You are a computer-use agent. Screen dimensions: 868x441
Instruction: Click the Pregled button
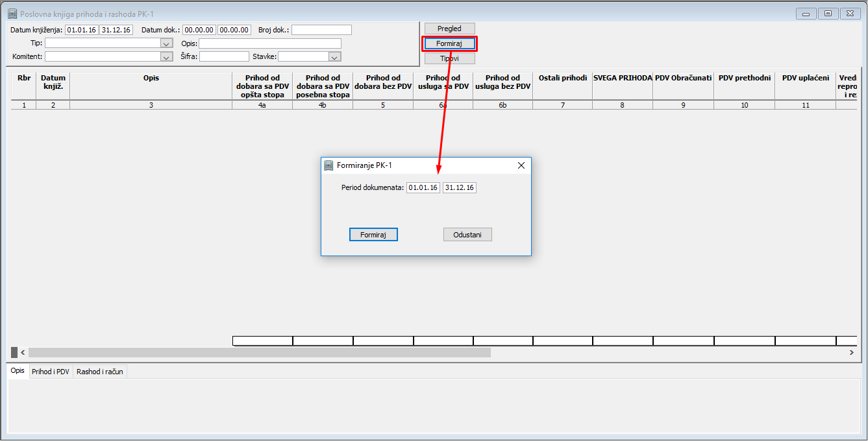pyautogui.click(x=449, y=29)
